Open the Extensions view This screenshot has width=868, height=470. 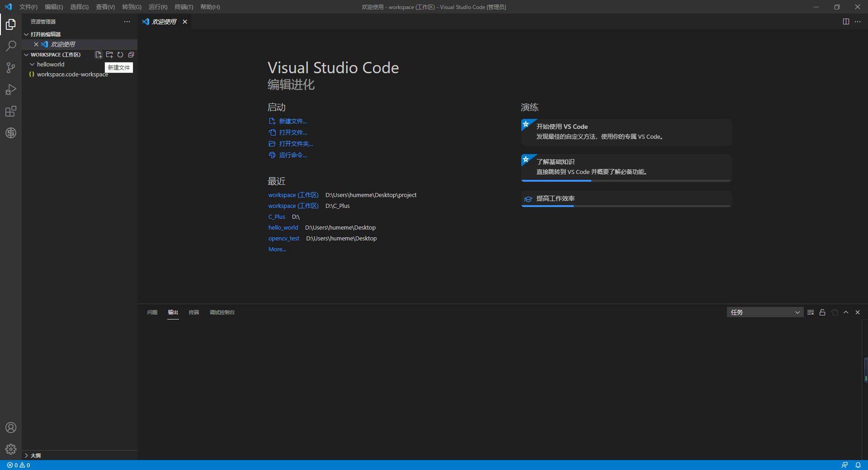click(11, 111)
